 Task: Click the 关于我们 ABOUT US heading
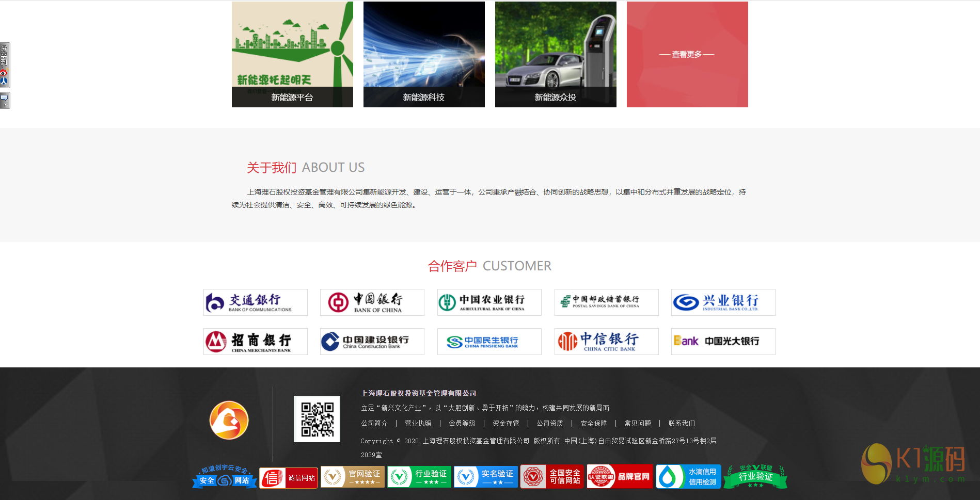(306, 168)
